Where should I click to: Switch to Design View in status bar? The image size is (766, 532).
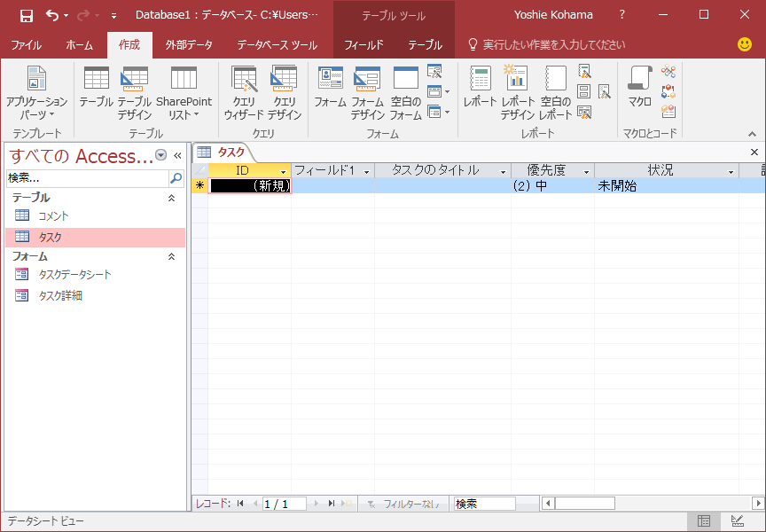pyautogui.click(x=737, y=521)
